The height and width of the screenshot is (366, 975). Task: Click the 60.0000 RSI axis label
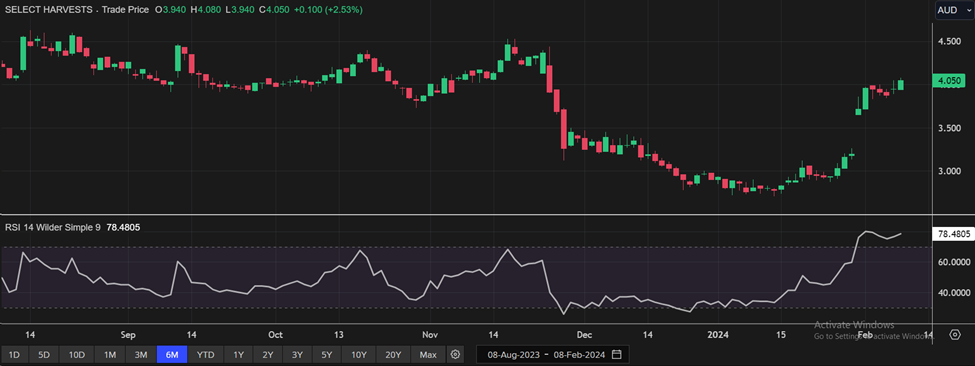[954, 262]
